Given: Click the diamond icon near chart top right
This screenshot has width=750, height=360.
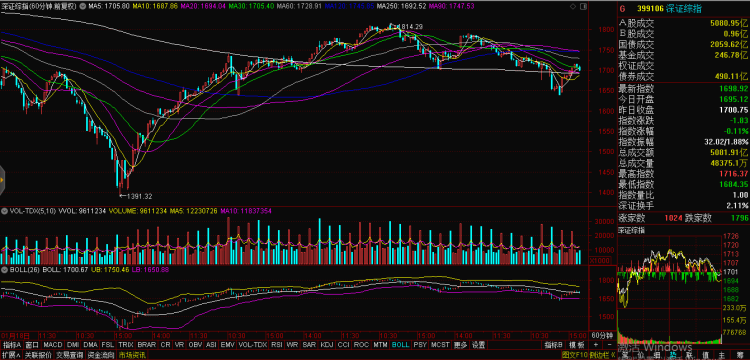Looking at the screenshot, I should (x=573, y=6).
